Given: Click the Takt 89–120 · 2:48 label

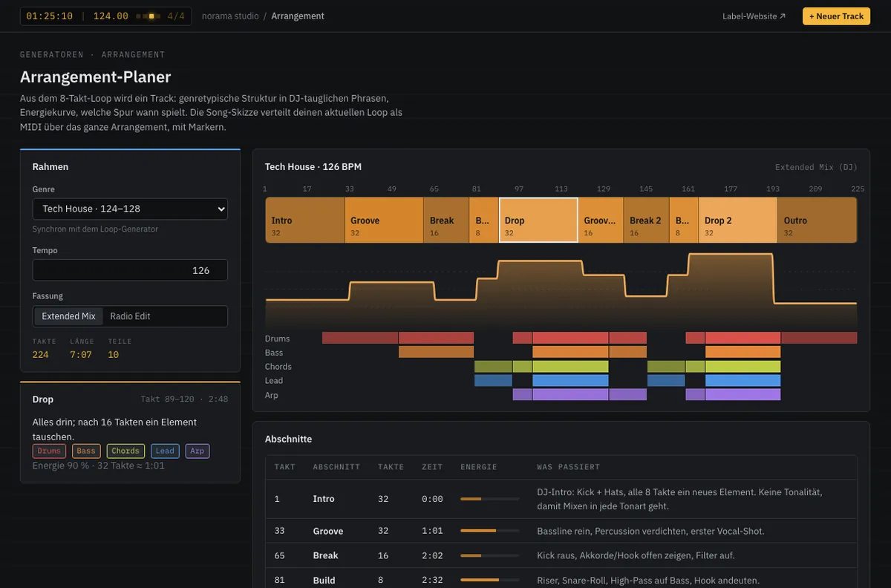Looking at the screenshot, I should point(185,399).
